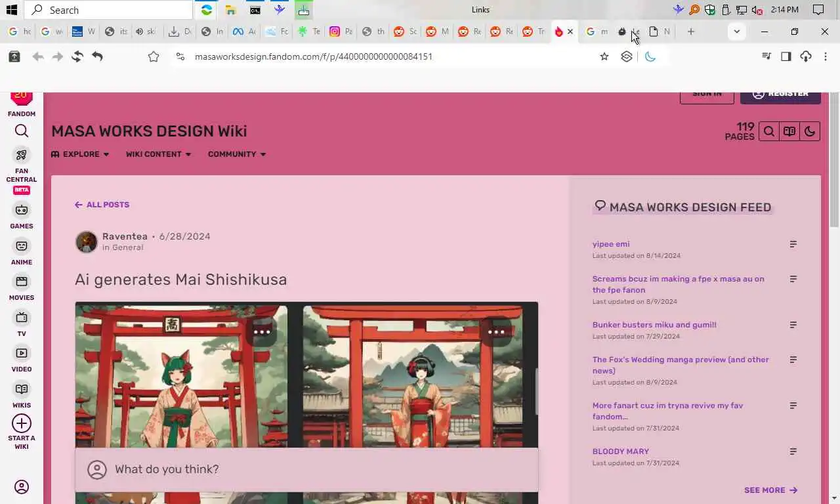Expand the WIKI CONTENT dropdown menu
Image resolution: width=840 pixels, height=504 pixels.
[159, 154]
